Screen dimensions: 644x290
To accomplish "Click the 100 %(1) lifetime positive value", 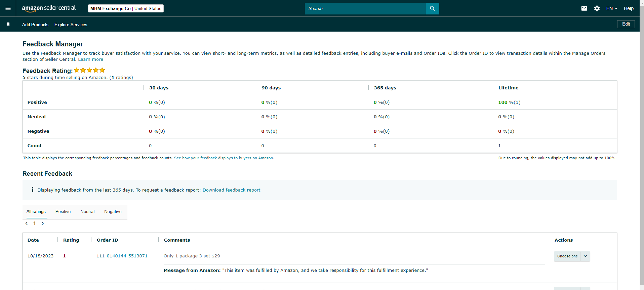I will [509, 102].
